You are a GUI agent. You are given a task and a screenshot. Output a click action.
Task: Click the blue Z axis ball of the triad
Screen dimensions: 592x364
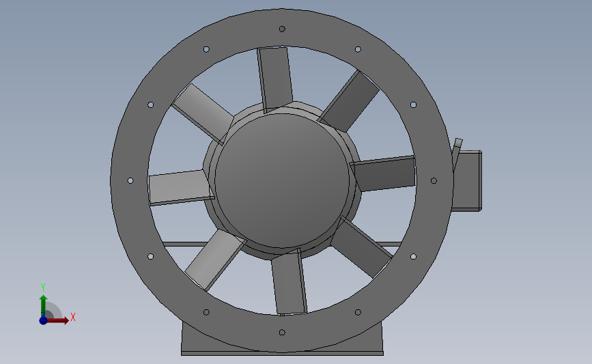pos(43,320)
